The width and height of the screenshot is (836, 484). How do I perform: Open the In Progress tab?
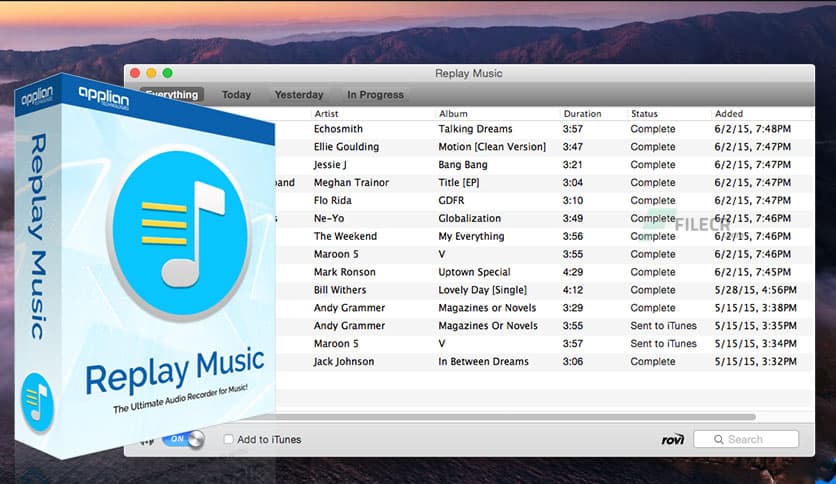(375, 95)
